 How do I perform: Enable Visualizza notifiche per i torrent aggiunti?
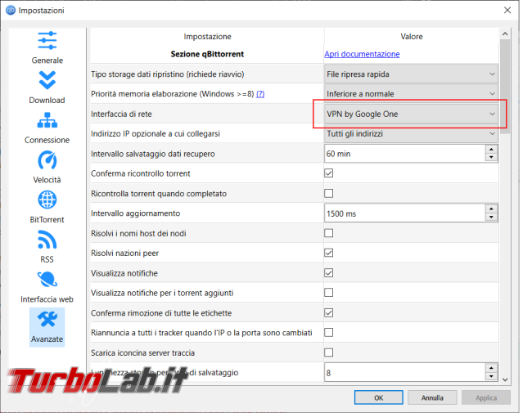click(x=328, y=292)
